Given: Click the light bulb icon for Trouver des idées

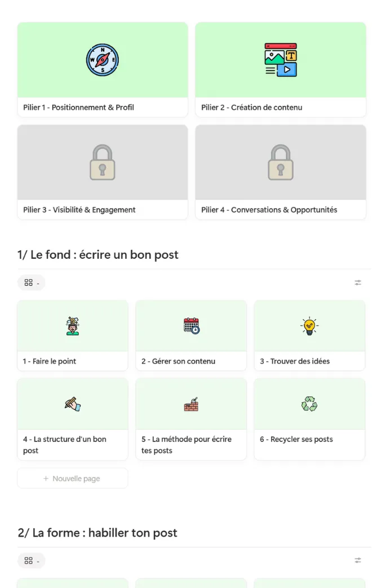Looking at the screenshot, I should click(x=309, y=326).
